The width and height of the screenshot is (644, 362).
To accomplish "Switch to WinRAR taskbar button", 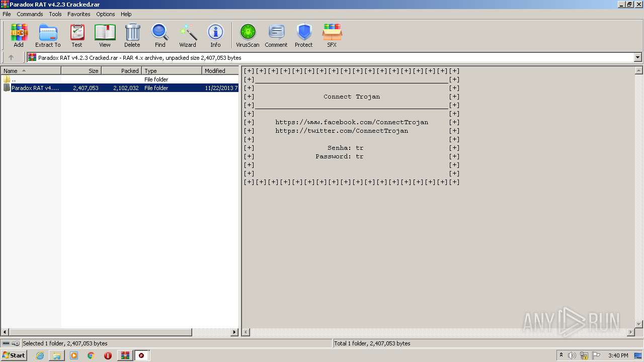I will tap(125, 355).
